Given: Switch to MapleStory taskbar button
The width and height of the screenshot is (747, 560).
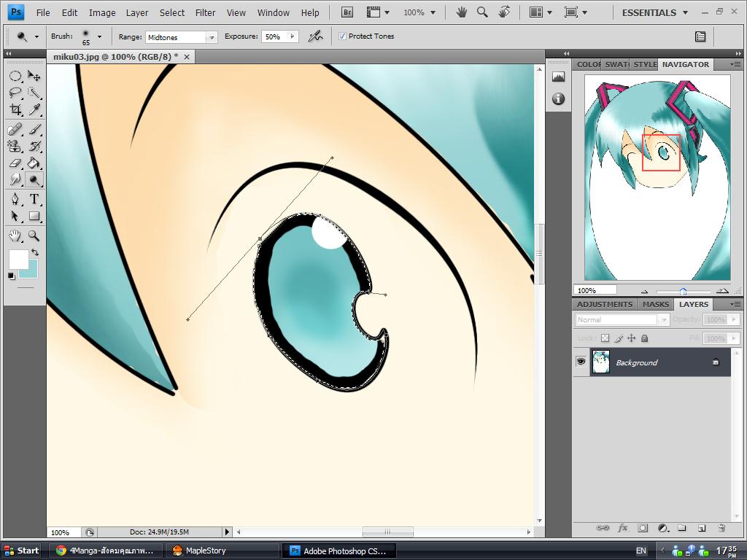Looking at the screenshot, I should (222, 551).
